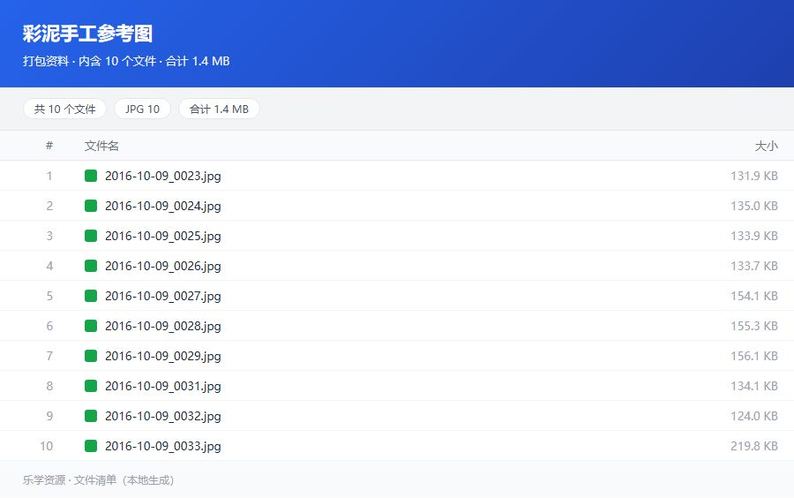Click the green icon beside 2016-10-09_0033.jpg
This screenshot has width=794, height=498.
[91, 446]
